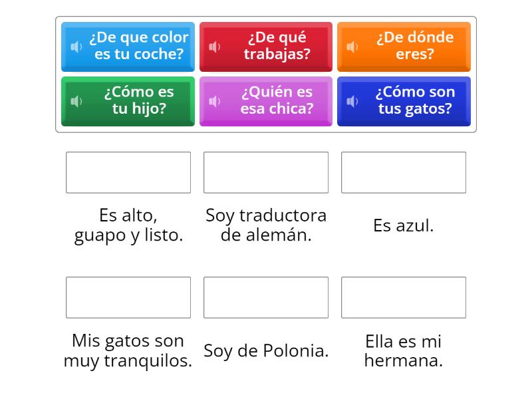Click the empty box above 'Soy de Polonia.'
Image resolution: width=532 pixels, height=399 pixels.
266,297
